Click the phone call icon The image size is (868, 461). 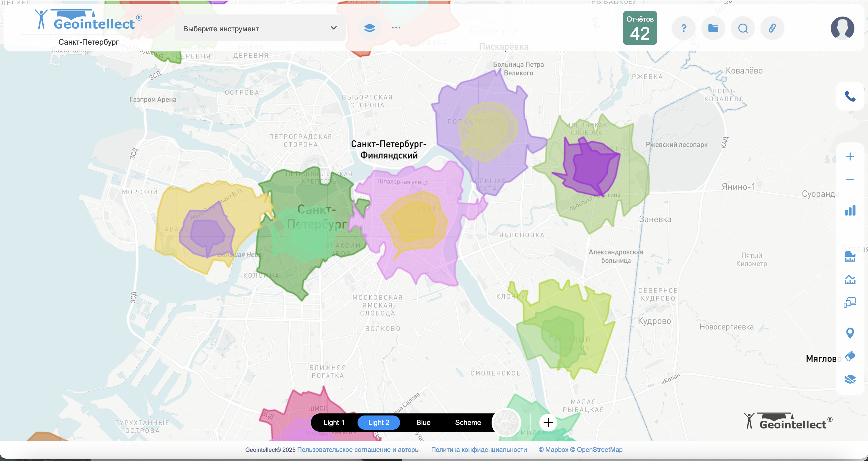click(x=850, y=97)
